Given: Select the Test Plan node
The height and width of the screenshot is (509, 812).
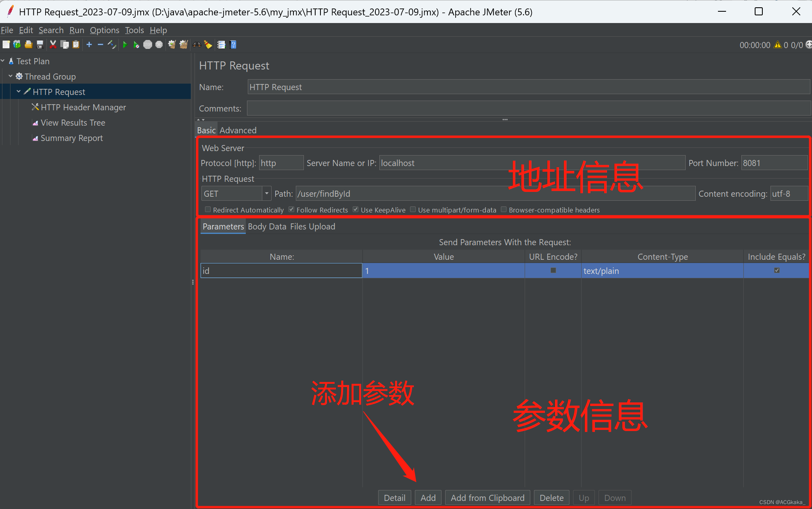Looking at the screenshot, I should (33, 61).
